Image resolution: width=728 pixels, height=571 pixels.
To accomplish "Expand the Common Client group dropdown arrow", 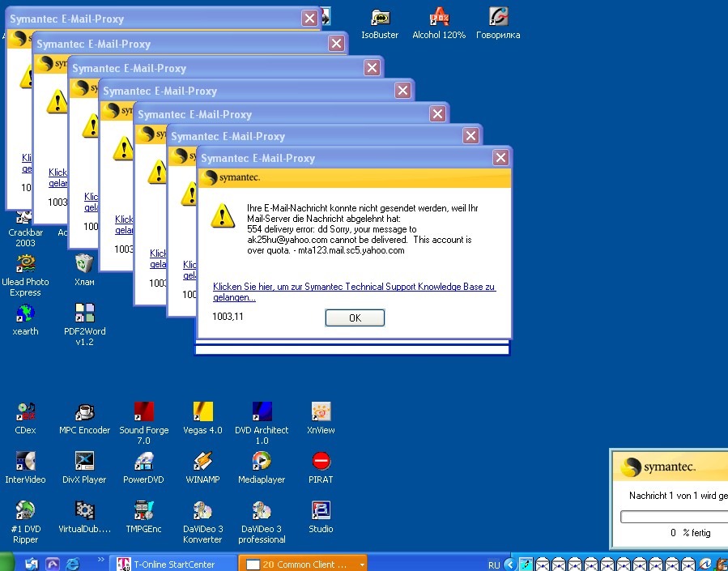I will pyautogui.click(x=362, y=565).
